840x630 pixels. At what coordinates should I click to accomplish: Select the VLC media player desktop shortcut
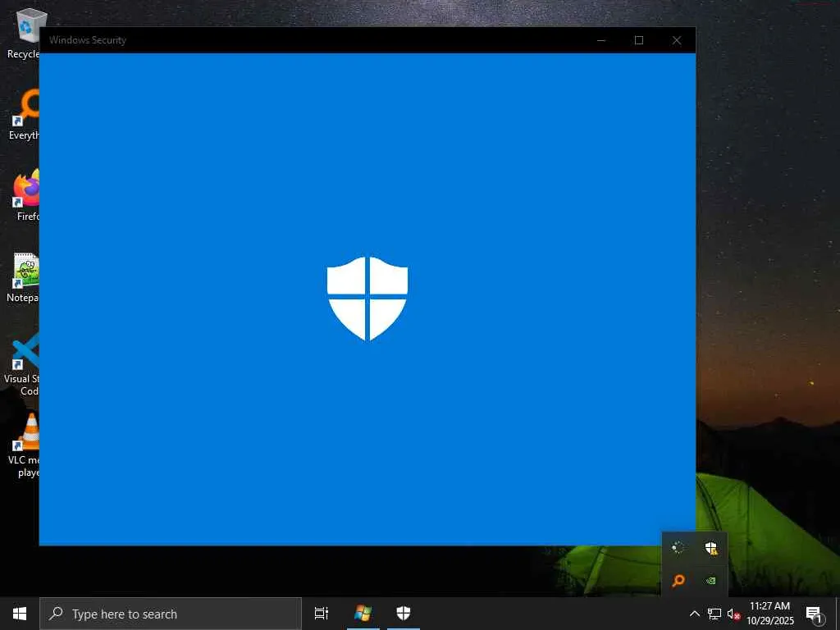[x=24, y=445]
